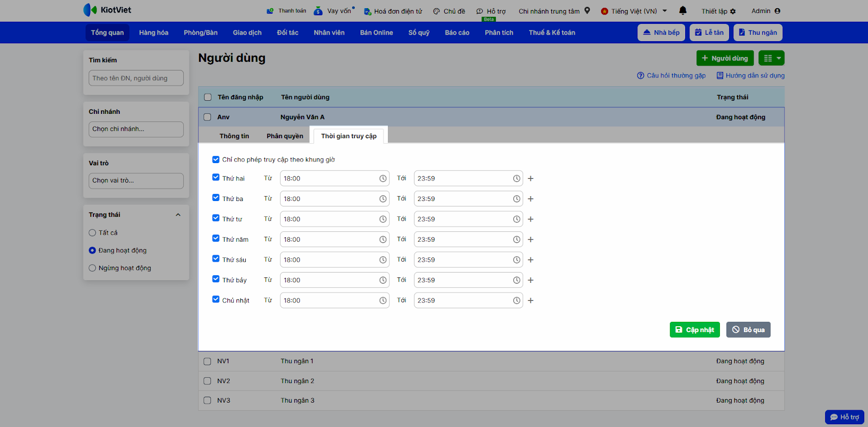Switch to the Phân quyền tab

(x=285, y=136)
